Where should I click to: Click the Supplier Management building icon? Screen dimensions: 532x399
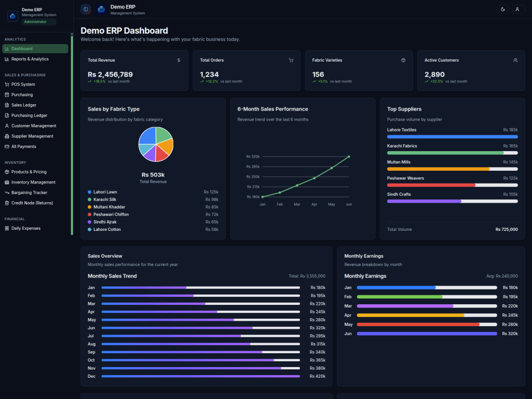pyautogui.click(x=7, y=136)
